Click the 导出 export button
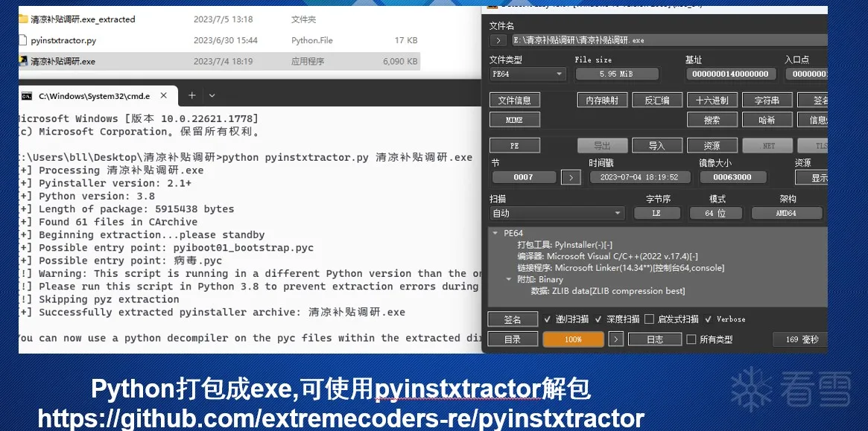Screen dimensions: 868x431 (x=602, y=145)
